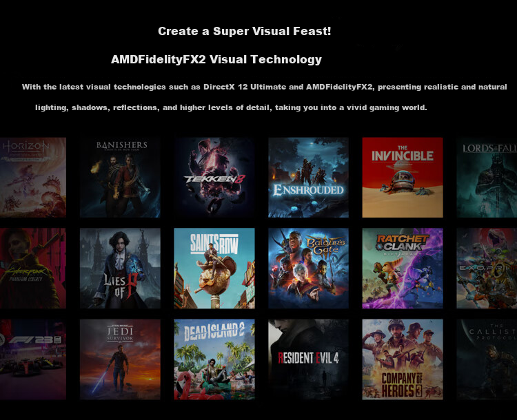The height and width of the screenshot is (420, 517).
Task: Open the Jedi Survivor cover
Action: point(120,359)
